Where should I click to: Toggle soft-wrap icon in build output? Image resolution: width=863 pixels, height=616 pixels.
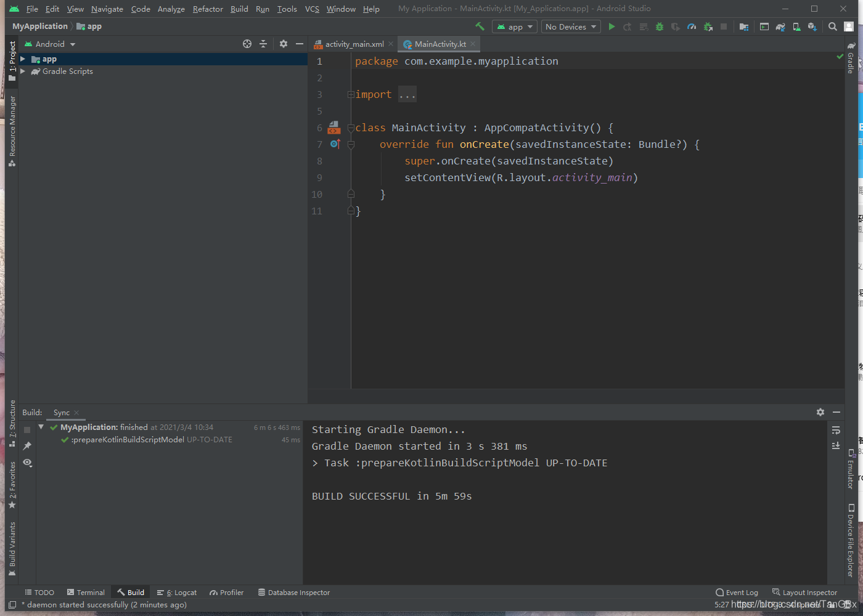836,430
